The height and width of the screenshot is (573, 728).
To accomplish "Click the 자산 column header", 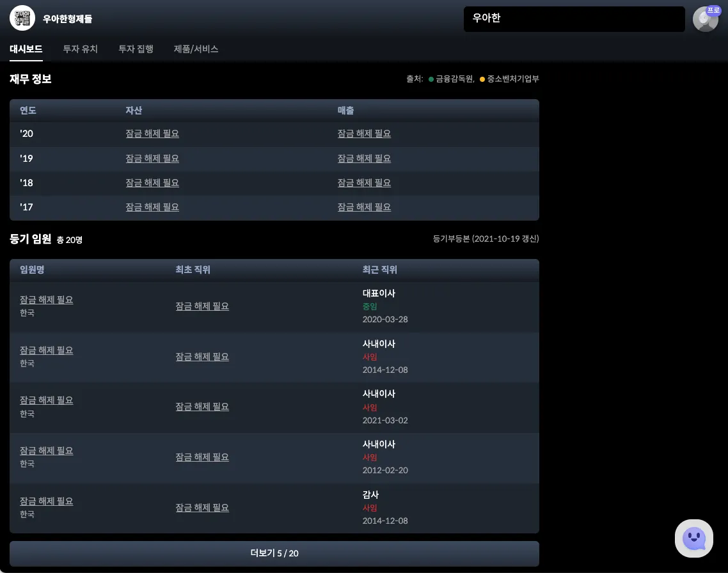I will coord(134,111).
